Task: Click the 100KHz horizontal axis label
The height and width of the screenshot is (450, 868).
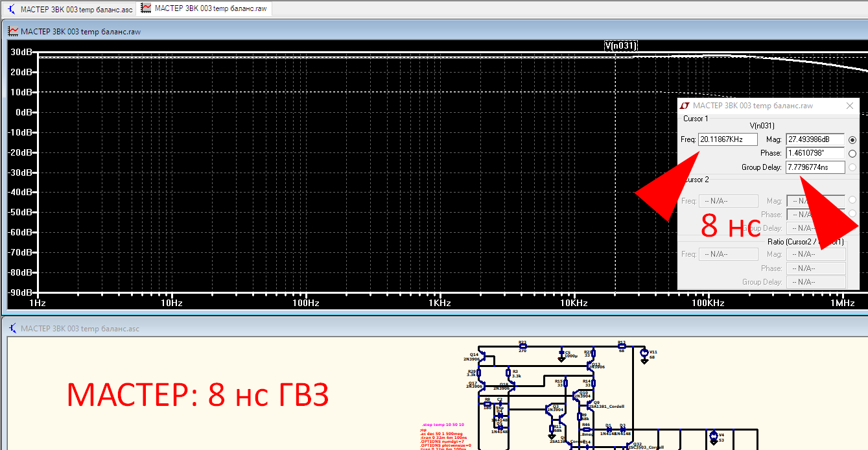Action: [x=707, y=303]
